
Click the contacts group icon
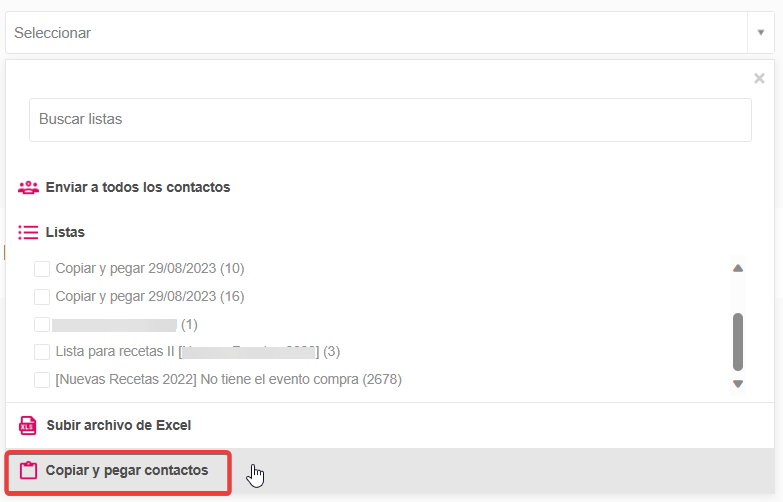pos(28,187)
